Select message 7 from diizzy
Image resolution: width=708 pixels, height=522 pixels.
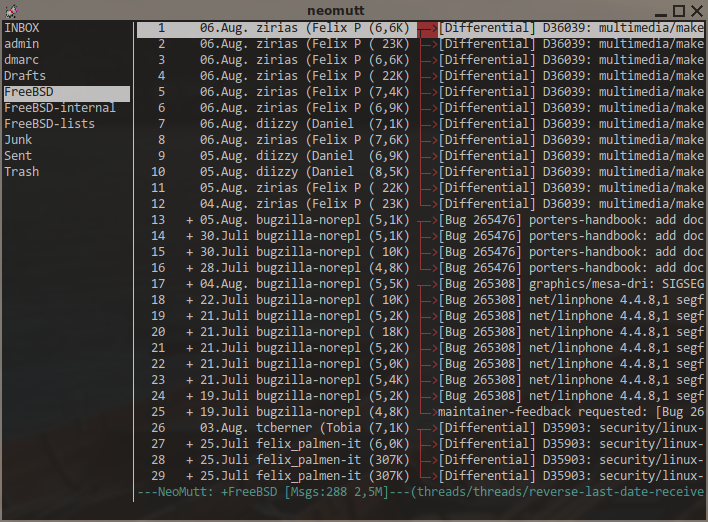click(x=420, y=124)
